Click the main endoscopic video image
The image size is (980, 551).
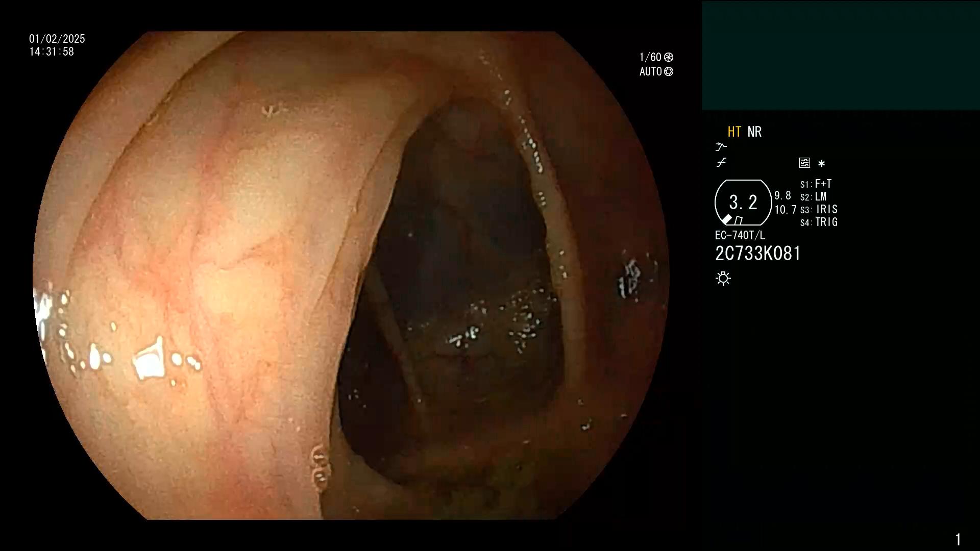(351, 275)
